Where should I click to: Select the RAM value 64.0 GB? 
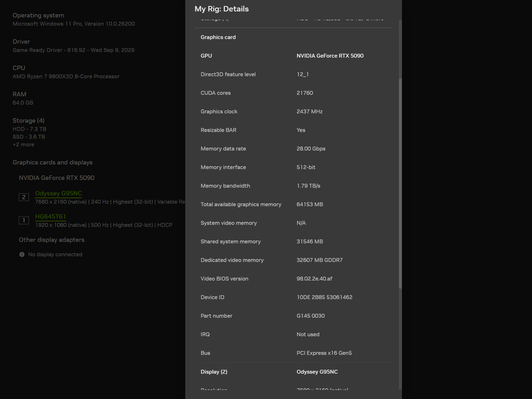[x=23, y=103]
